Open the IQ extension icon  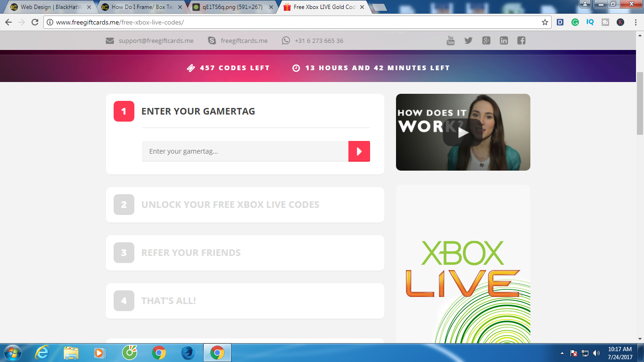pyautogui.click(x=590, y=22)
